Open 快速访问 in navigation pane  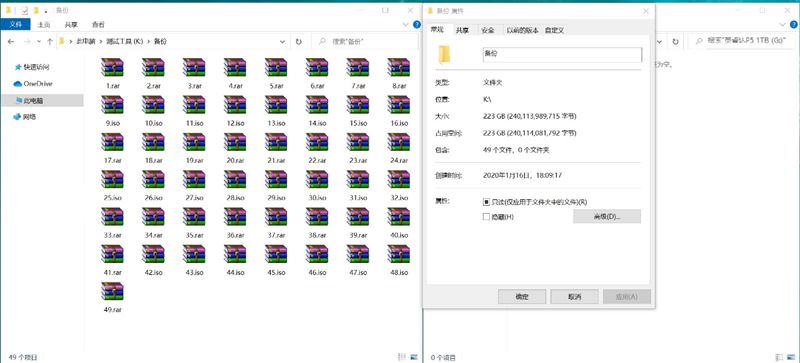pyautogui.click(x=36, y=67)
